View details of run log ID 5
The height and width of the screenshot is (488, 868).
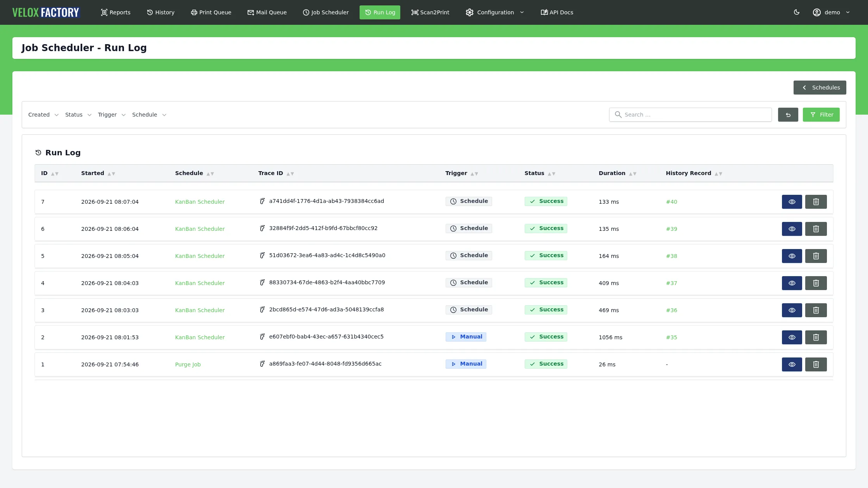(792, 256)
